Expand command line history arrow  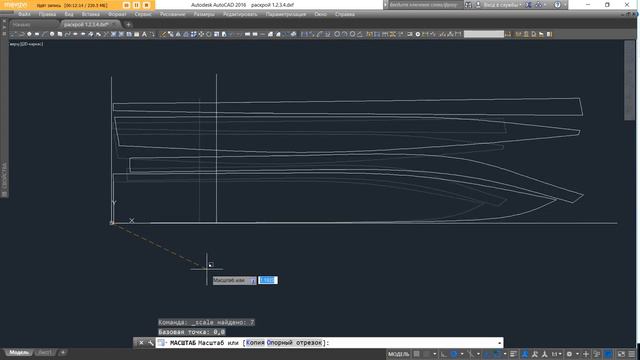point(500,343)
